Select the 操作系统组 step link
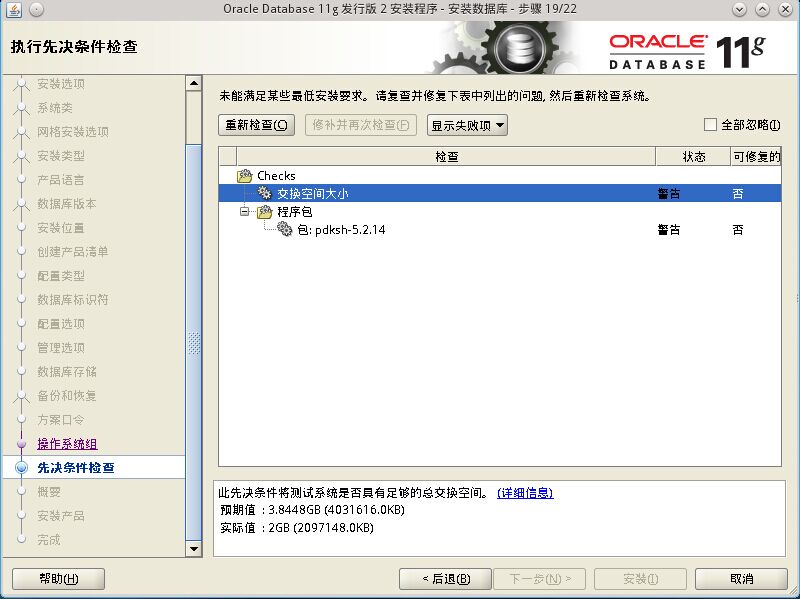Image resolution: width=800 pixels, height=599 pixels. [67, 444]
